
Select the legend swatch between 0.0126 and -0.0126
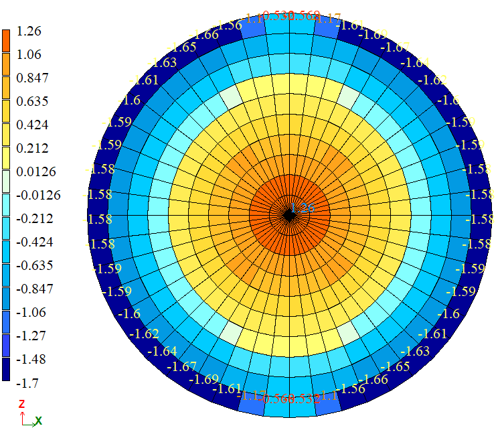click(x=6, y=183)
